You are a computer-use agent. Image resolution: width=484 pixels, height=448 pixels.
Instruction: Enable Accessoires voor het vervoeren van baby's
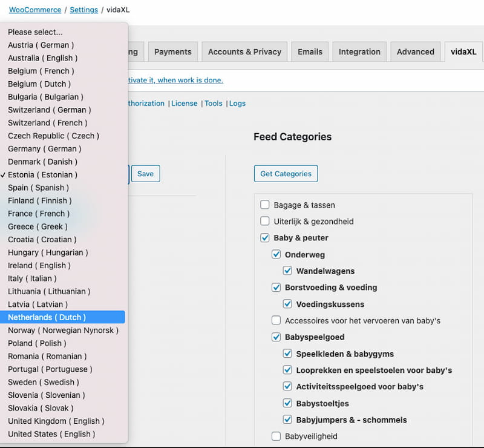click(276, 320)
